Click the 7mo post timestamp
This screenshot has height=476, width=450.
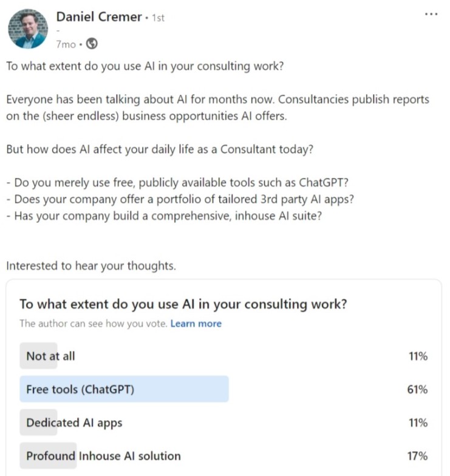pyautogui.click(x=66, y=44)
